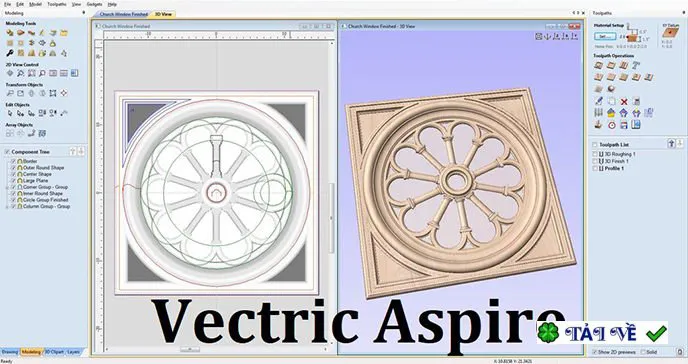The width and height of the screenshot is (688, 364).
Task: Toggle the Toolpath List header checkbox
Action: pos(595,145)
